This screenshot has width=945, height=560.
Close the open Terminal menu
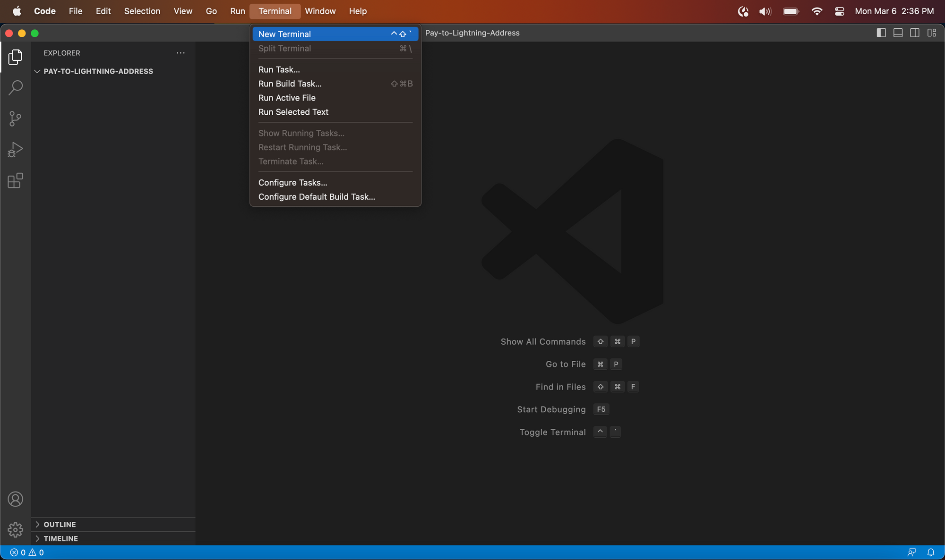tap(275, 11)
